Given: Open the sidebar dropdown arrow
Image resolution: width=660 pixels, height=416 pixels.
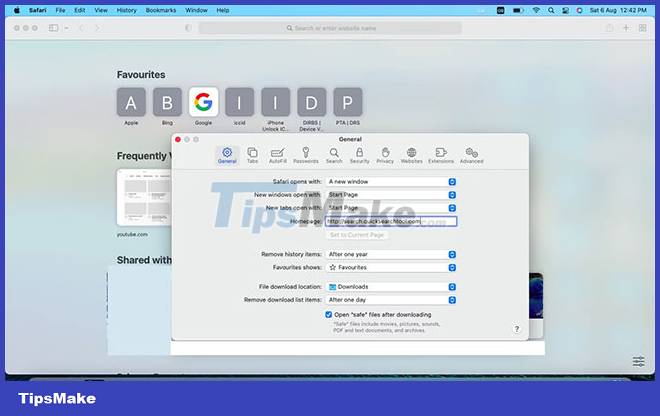Looking at the screenshot, I should click(67, 28).
